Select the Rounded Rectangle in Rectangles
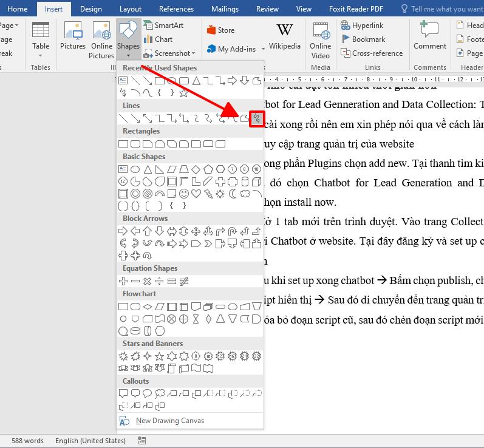Viewport: 484px width, 448px height. (135, 144)
